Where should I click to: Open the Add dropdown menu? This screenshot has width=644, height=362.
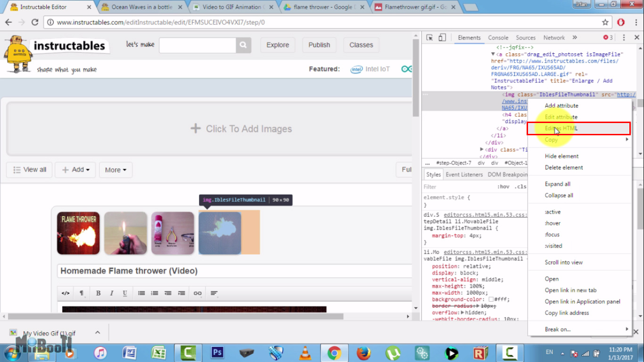(75, 170)
